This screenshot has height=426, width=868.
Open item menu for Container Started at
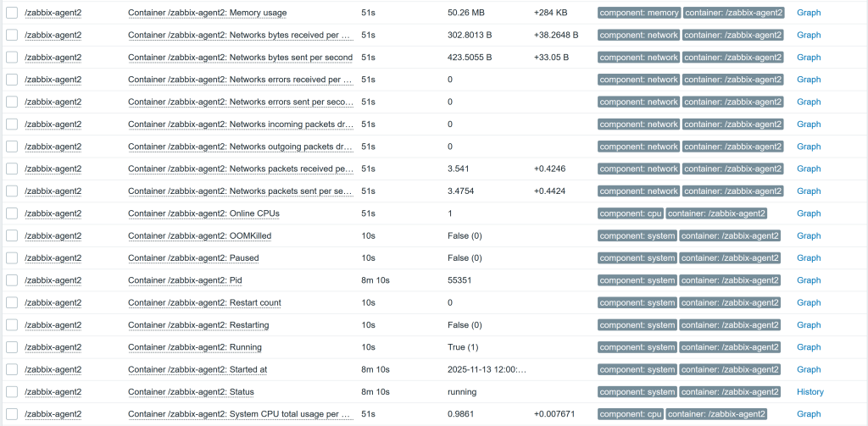[x=198, y=369]
